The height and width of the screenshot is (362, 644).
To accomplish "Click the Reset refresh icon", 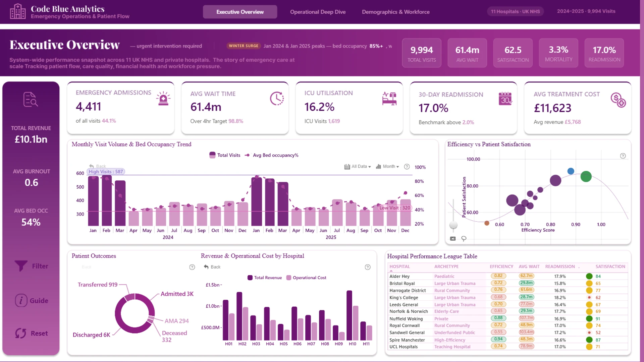I will 20,333.
